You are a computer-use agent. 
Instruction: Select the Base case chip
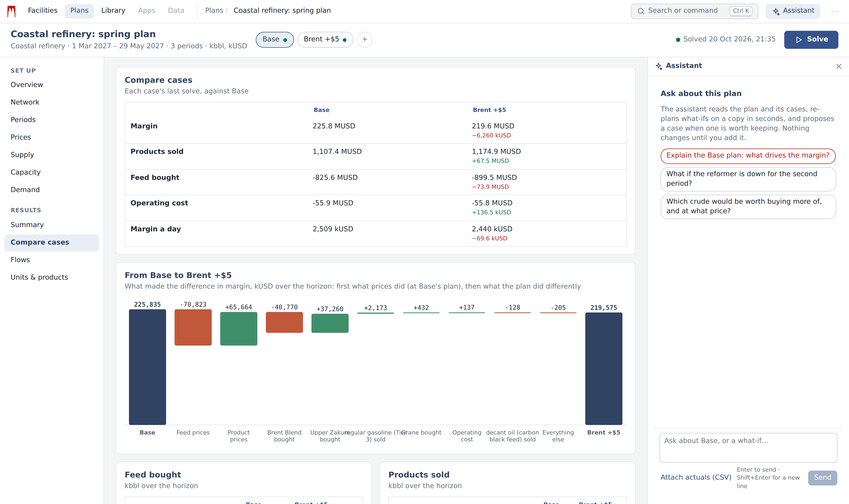pyautogui.click(x=274, y=40)
